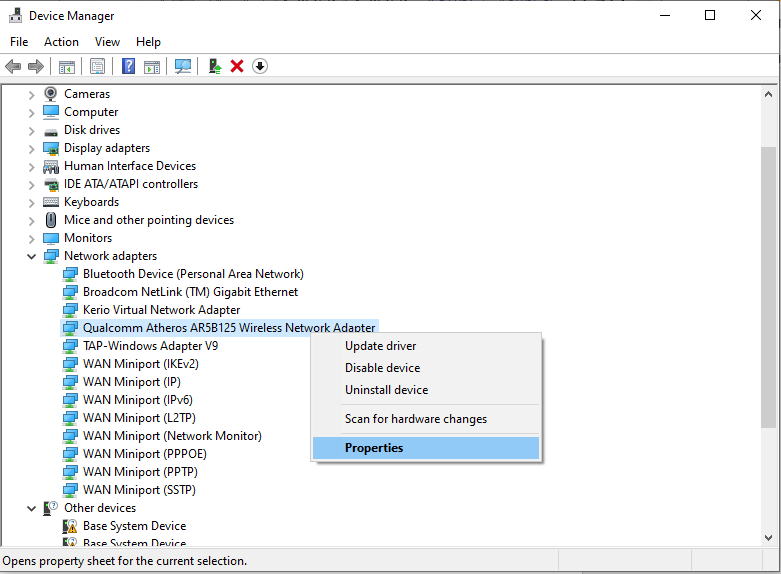Click the red X Uninstall device icon
Image resolution: width=781 pixels, height=574 pixels.
237,66
